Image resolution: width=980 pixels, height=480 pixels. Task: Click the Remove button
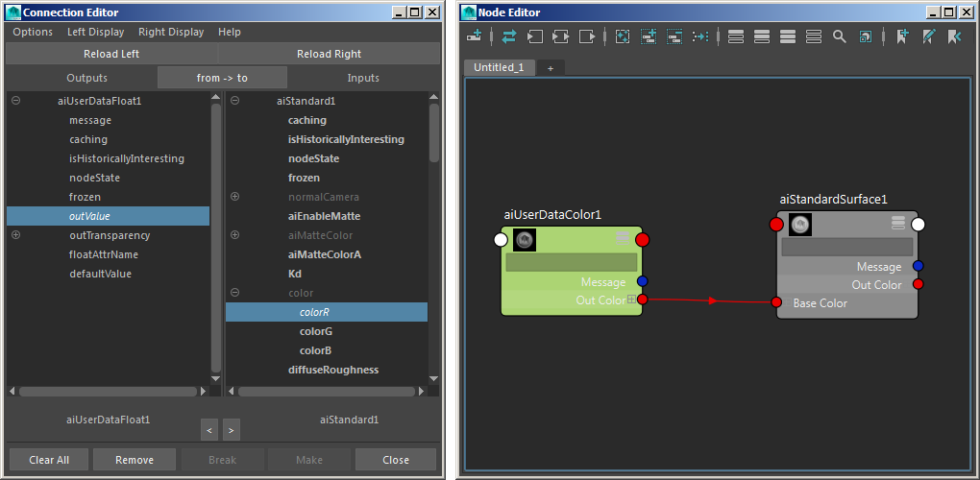(135, 460)
